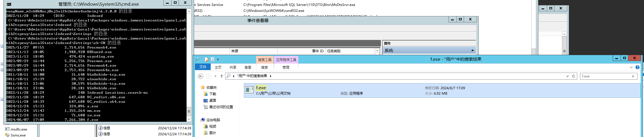Select 桌面 in the navigation pane
Viewport: 644px width, 137px height.
point(212,101)
